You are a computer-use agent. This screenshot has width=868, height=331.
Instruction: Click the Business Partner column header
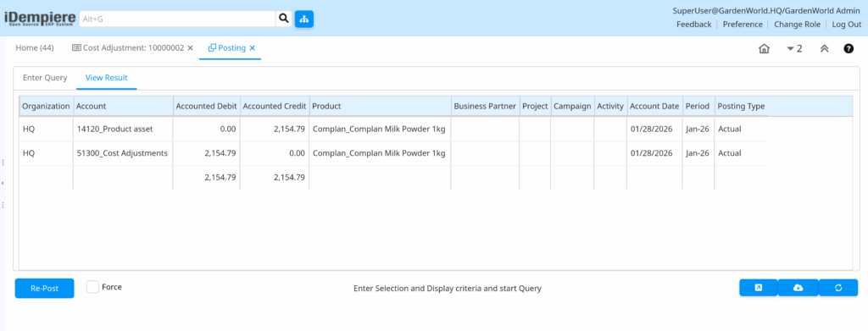click(484, 106)
